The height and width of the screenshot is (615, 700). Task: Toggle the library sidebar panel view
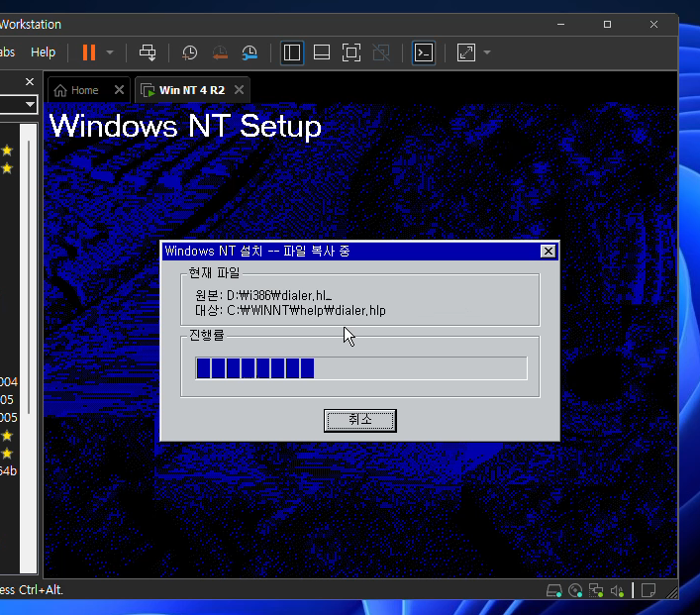[292, 52]
